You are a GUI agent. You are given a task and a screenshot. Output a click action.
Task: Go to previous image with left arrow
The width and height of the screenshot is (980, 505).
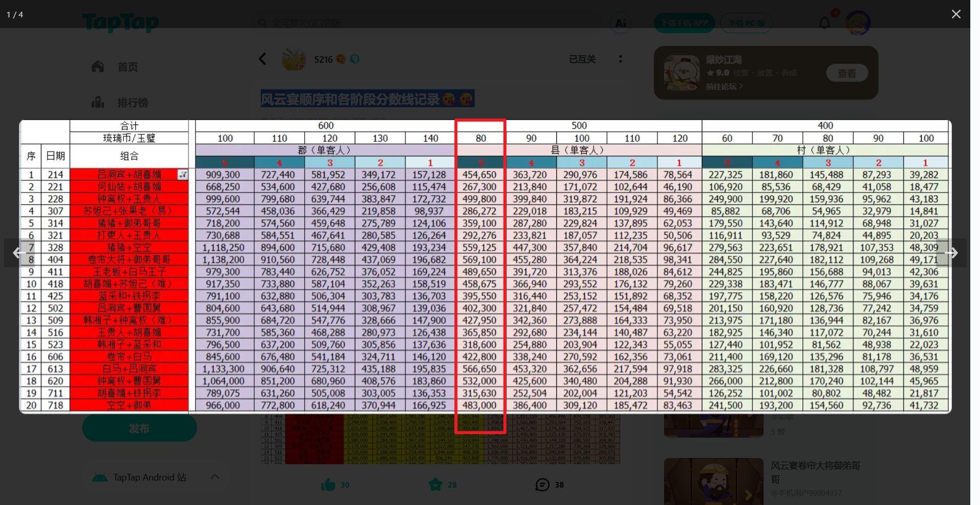(19, 253)
